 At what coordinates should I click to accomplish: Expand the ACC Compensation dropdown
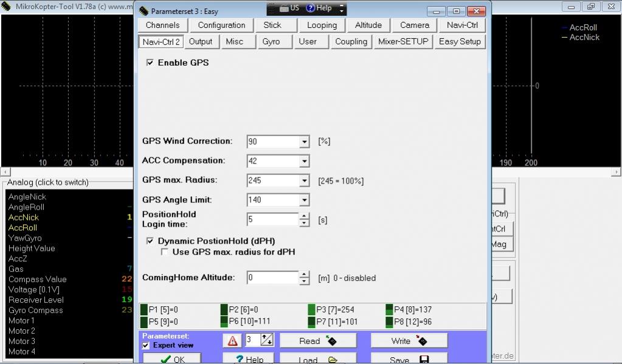[304, 161]
